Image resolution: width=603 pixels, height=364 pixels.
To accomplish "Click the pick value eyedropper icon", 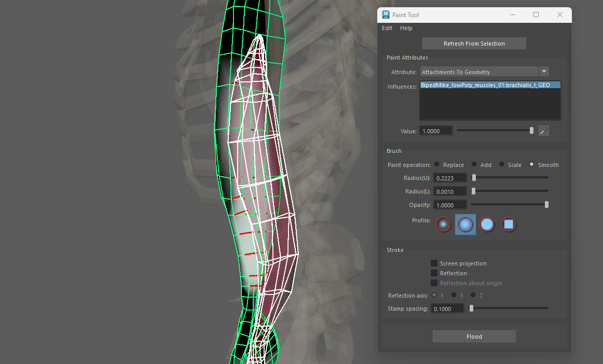I will pyautogui.click(x=543, y=131).
